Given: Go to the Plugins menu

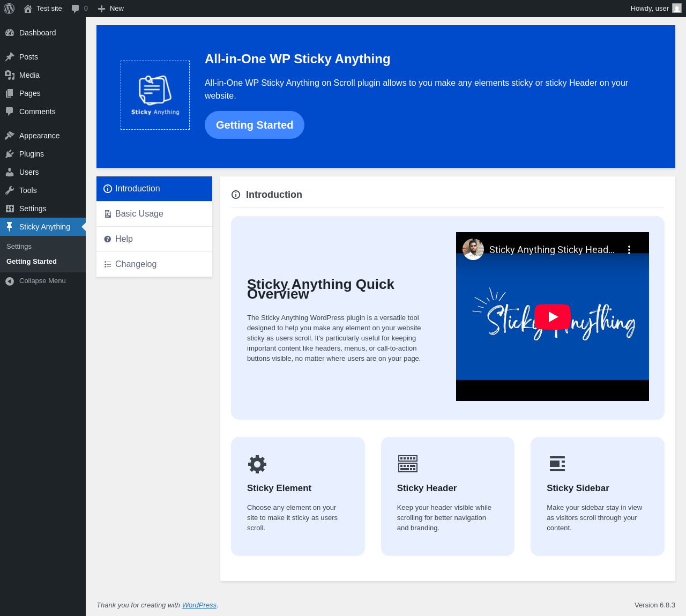Looking at the screenshot, I should (43, 154).
